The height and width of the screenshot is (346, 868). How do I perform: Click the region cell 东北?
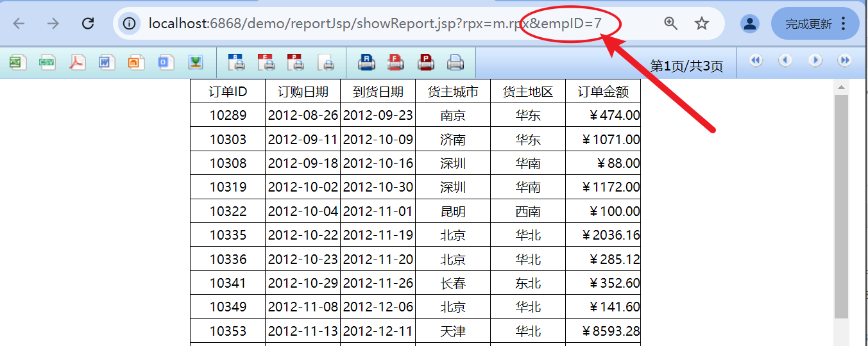[528, 283]
